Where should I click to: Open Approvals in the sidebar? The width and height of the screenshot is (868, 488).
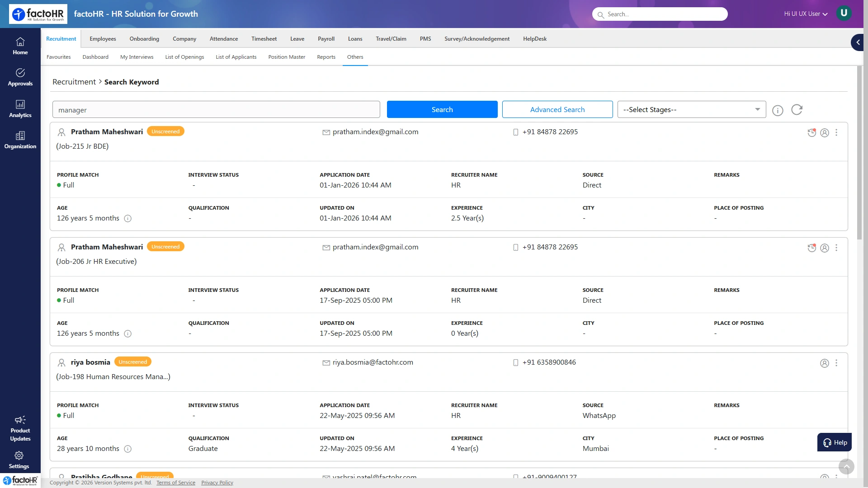pos(20,77)
